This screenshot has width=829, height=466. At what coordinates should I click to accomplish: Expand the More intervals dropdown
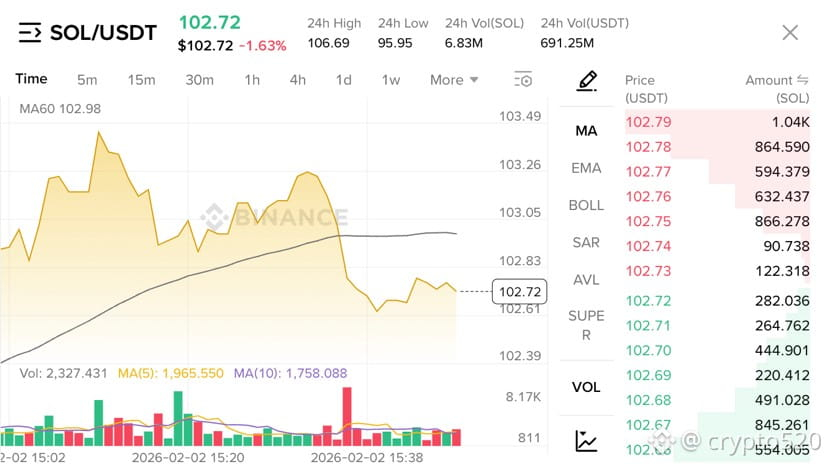[454, 80]
